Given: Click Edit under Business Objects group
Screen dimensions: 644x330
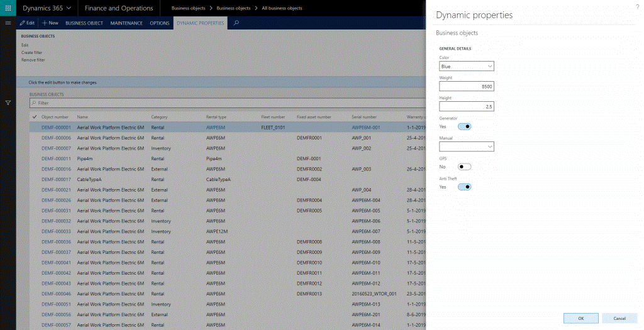Looking at the screenshot, I should pyautogui.click(x=25, y=45).
